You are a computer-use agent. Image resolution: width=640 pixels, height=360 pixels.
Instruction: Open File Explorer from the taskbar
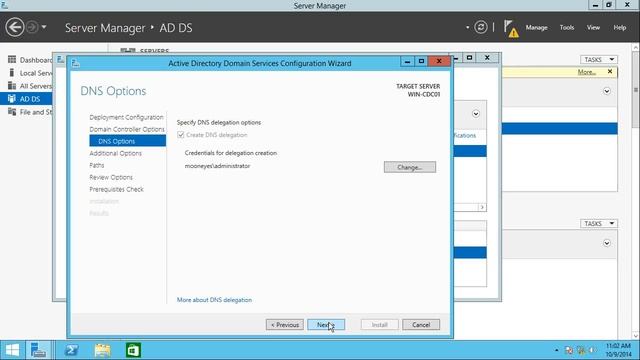tap(102, 350)
